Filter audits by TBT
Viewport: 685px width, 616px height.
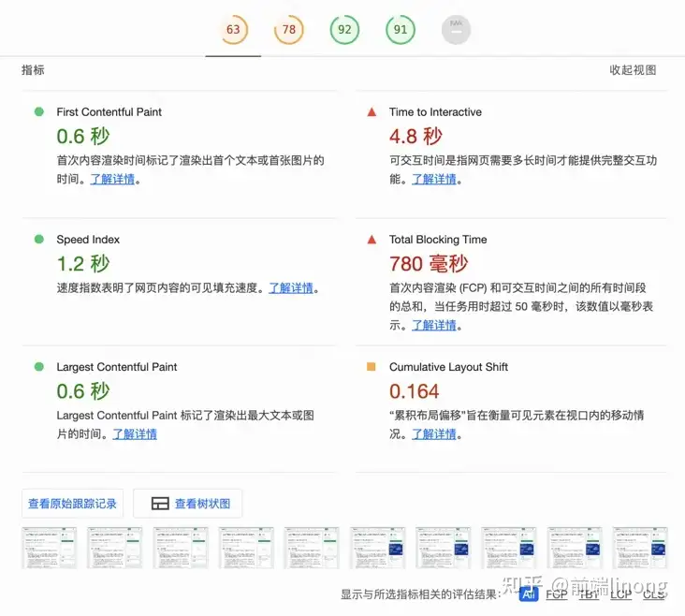589,594
